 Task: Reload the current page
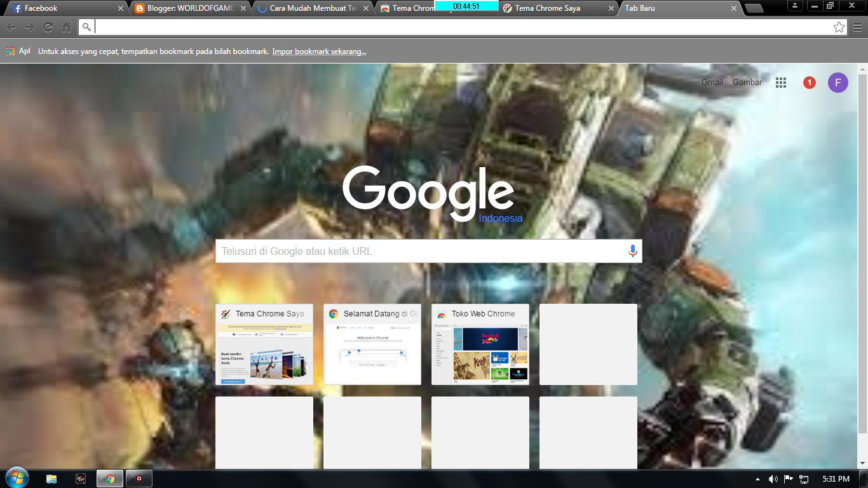coord(48,27)
